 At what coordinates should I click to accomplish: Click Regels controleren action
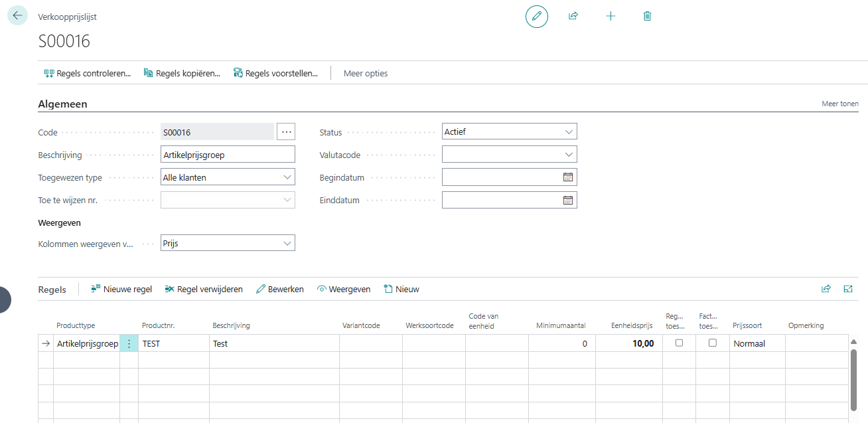pyautogui.click(x=87, y=74)
